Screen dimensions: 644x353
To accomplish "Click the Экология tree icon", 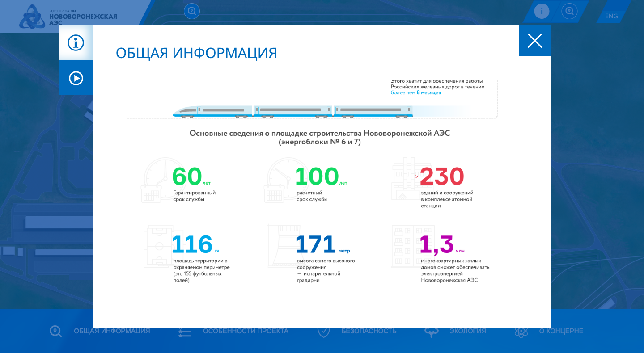I will (432, 332).
